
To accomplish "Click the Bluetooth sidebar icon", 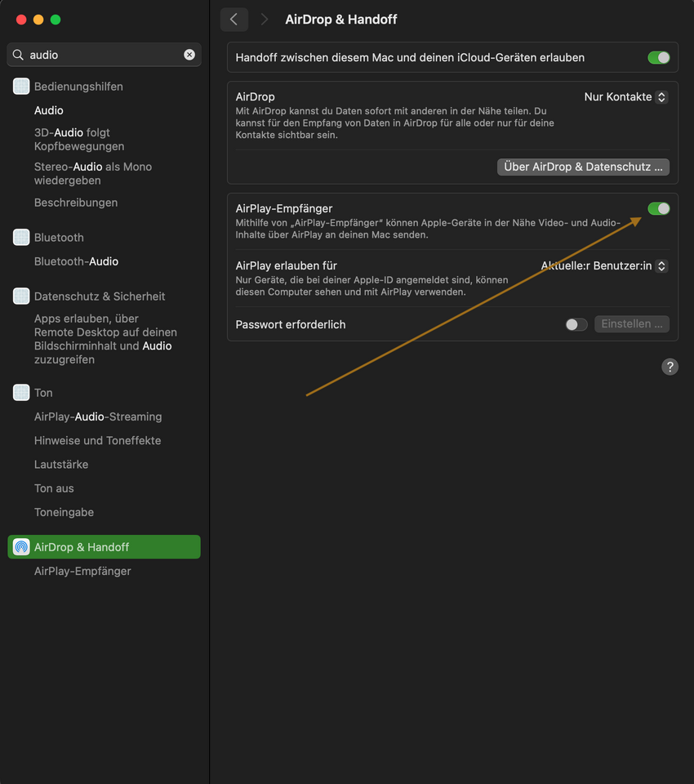I will (x=21, y=237).
